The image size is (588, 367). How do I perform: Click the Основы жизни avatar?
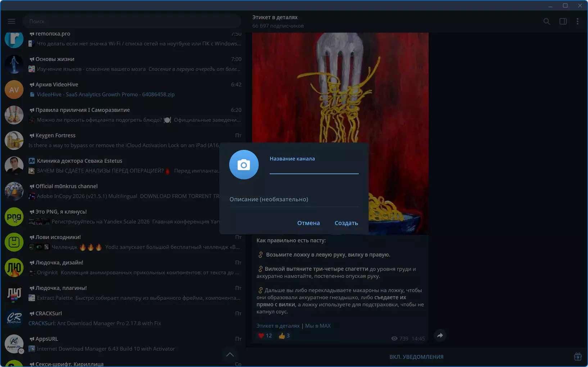(14, 64)
